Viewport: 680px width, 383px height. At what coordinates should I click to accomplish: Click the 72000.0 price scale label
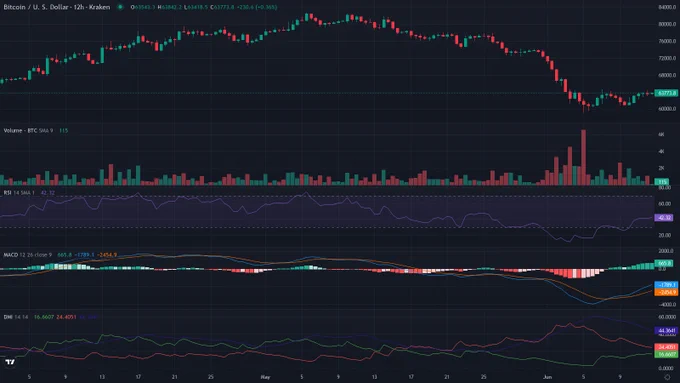pos(667,58)
